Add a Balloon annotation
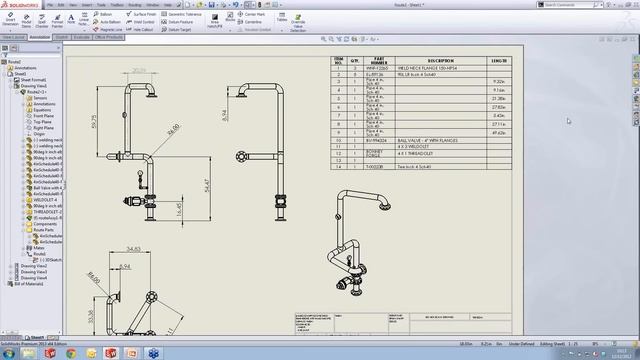This screenshot has width=640, height=360. (x=102, y=14)
